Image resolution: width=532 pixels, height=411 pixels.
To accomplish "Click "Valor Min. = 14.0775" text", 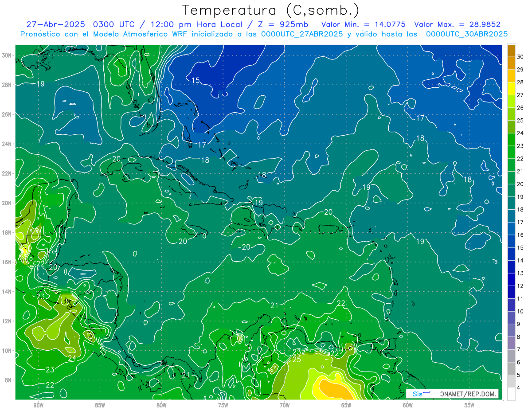I will [363, 24].
